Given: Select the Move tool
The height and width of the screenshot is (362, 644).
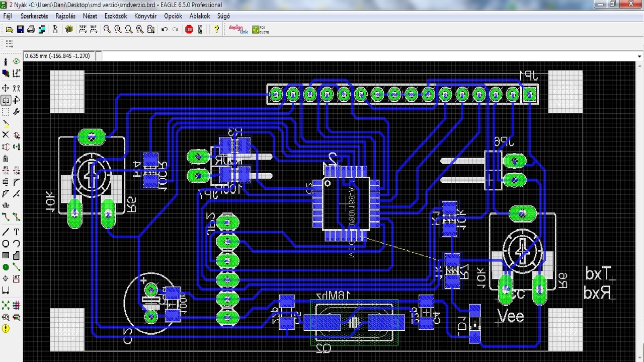Looking at the screenshot, I should (6, 88).
